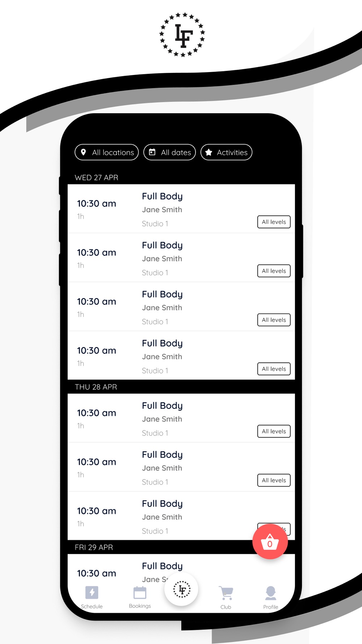Open second Thursday 28 Apr Full Body class
The image size is (362, 644).
pos(181,467)
